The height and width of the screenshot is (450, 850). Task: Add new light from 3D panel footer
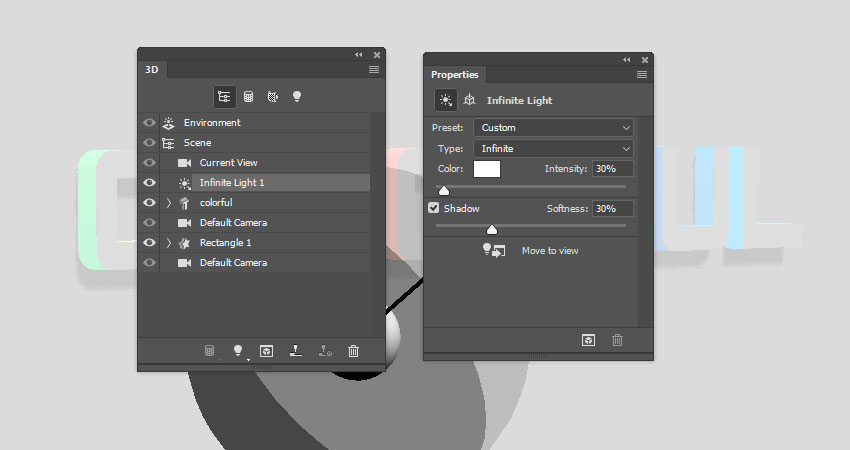pyautogui.click(x=238, y=351)
